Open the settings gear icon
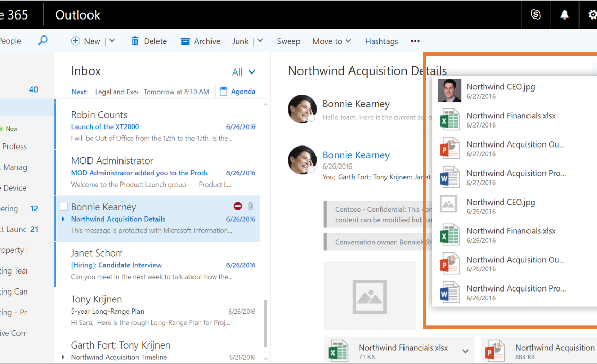The image size is (597, 364). click(592, 14)
